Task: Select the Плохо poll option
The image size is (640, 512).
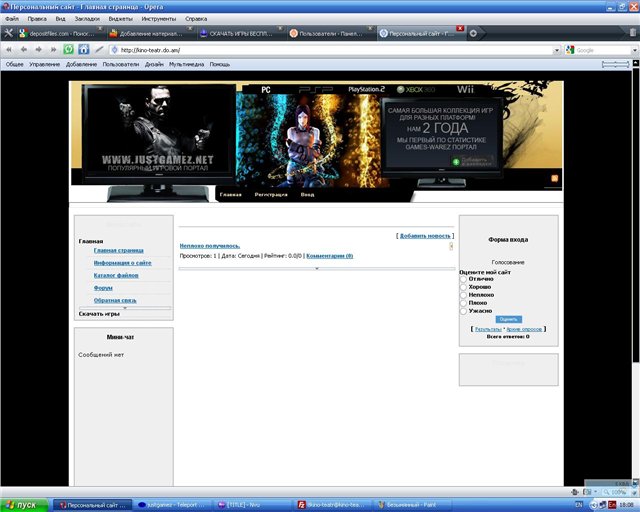Action: (463, 303)
